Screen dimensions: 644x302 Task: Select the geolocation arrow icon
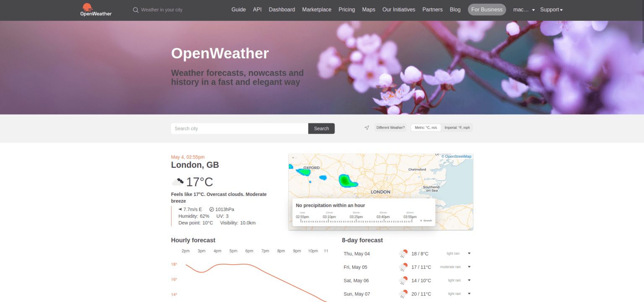(x=366, y=128)
